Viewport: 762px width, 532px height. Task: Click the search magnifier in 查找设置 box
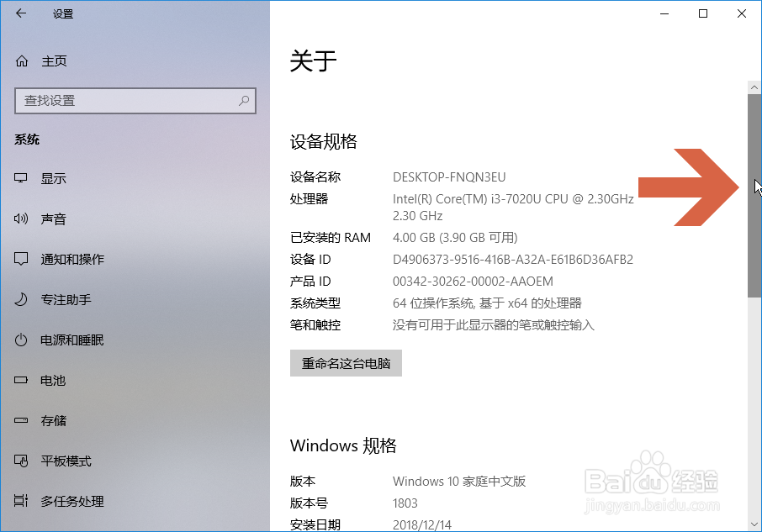[x=243, y=101]
